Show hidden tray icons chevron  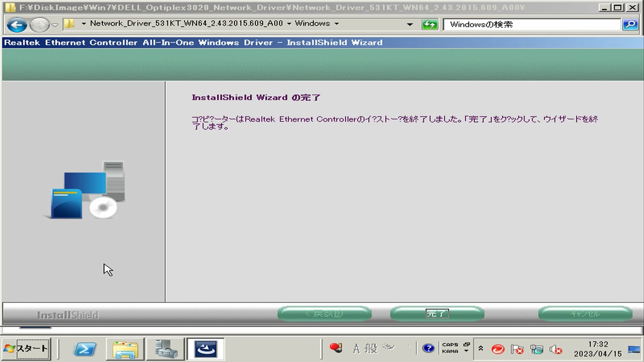pyautogui.click(x=481, y=349)
